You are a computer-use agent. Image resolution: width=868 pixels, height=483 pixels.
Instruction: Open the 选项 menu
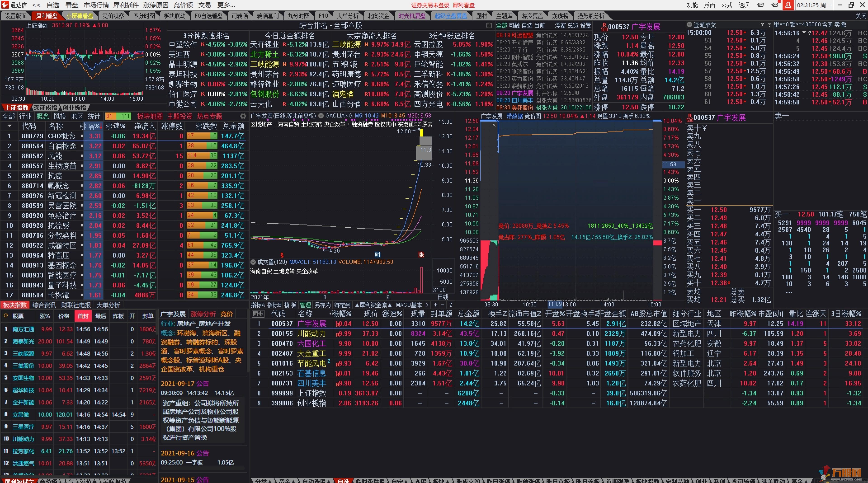coord(744,5)
